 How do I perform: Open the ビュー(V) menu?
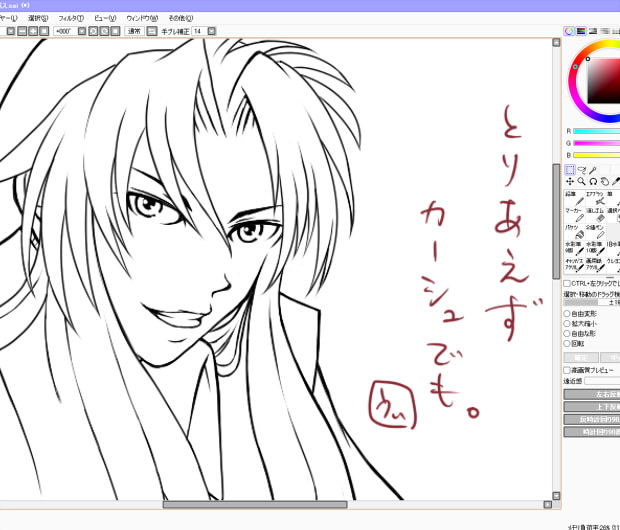tap(105, 18)
